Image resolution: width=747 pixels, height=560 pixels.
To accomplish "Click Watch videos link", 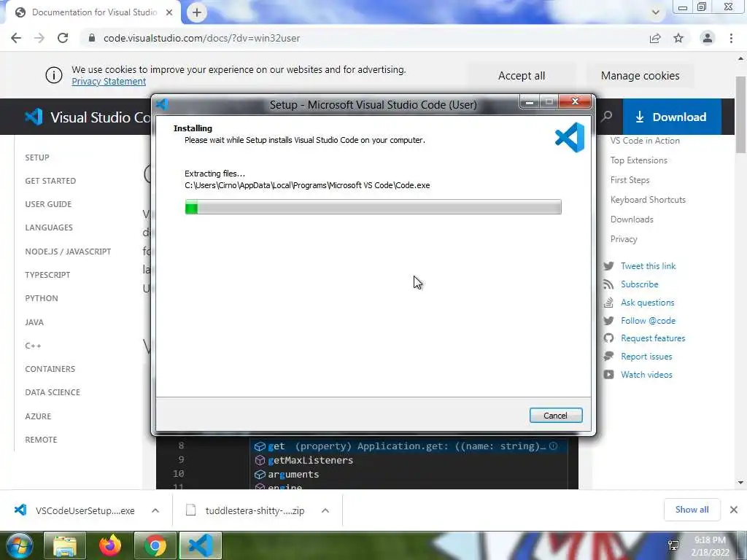I will pyautogui.click(x=646, y=375).
